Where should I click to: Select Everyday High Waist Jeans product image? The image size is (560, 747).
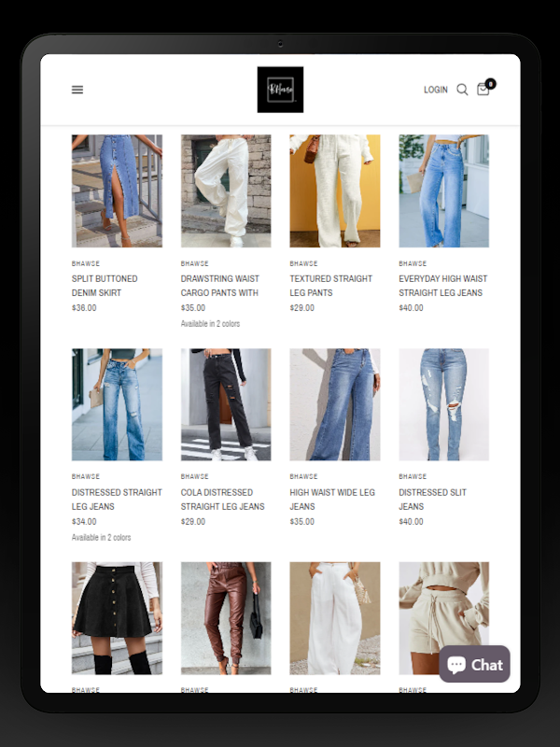(x=444, y=190)
